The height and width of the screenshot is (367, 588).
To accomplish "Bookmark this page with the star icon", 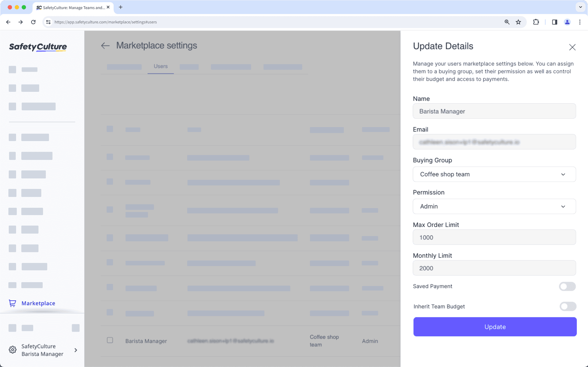I will tap(518, 22).
